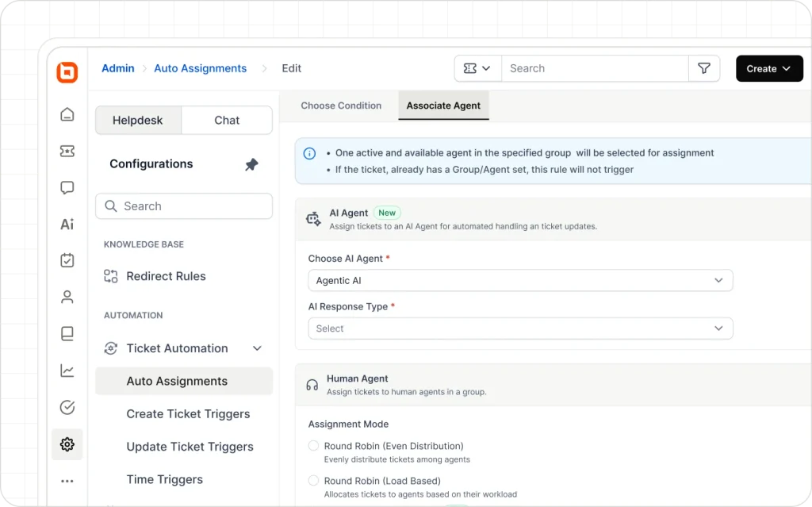The height and width of the screenshot is (507, 812).
Task: Open the Chat bubble icon in sidebar
Action: (67, 188)
